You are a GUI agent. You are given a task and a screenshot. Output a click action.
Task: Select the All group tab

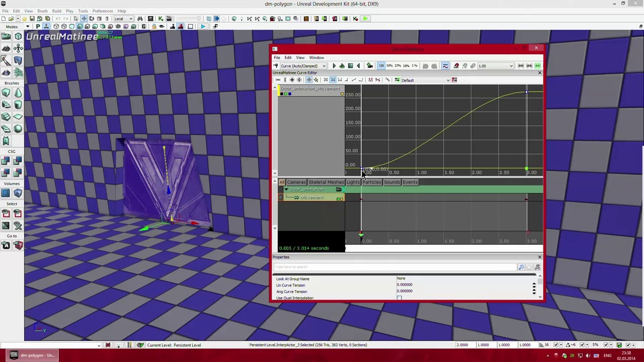[x=282, y=182]
